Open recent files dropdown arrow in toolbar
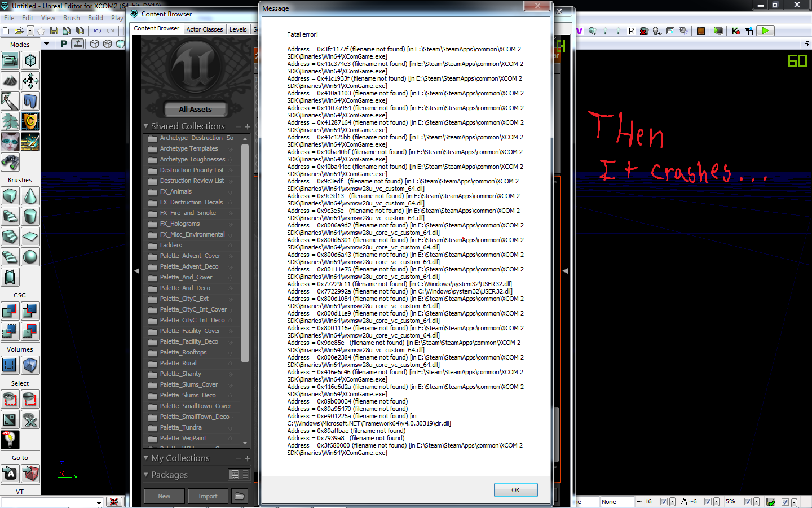 30,30
